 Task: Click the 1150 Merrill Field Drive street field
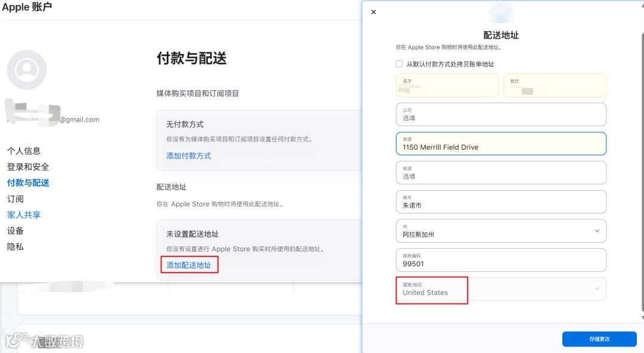point(501,144)
